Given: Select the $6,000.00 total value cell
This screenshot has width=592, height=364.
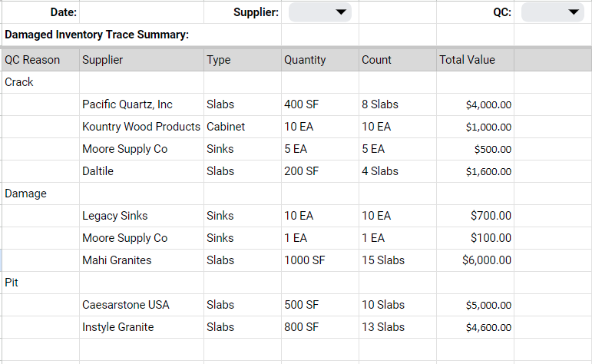Looking at the screenshot, I should tap(475, 260).
